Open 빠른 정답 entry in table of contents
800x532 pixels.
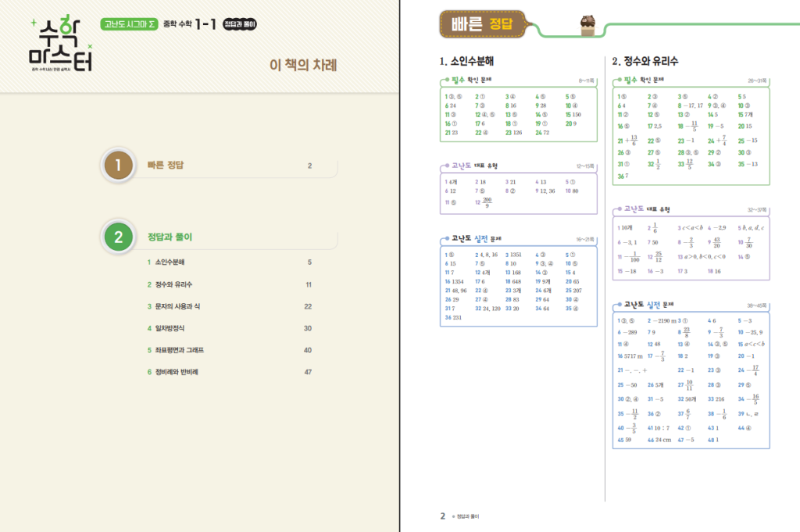165,166
